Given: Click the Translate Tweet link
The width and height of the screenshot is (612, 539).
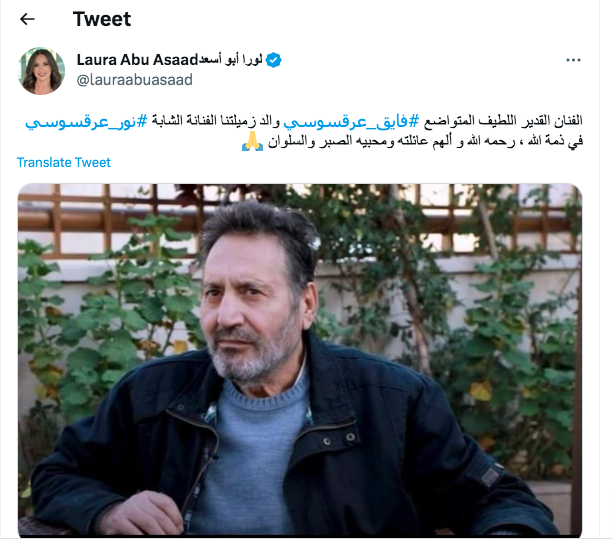Looking at the screenshot, I should [x=64, y=162].
